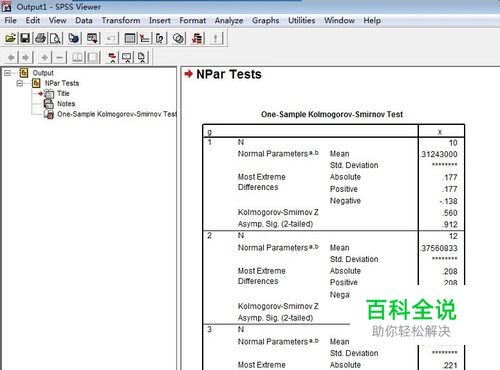Click the g row header cell

(210, 132)
